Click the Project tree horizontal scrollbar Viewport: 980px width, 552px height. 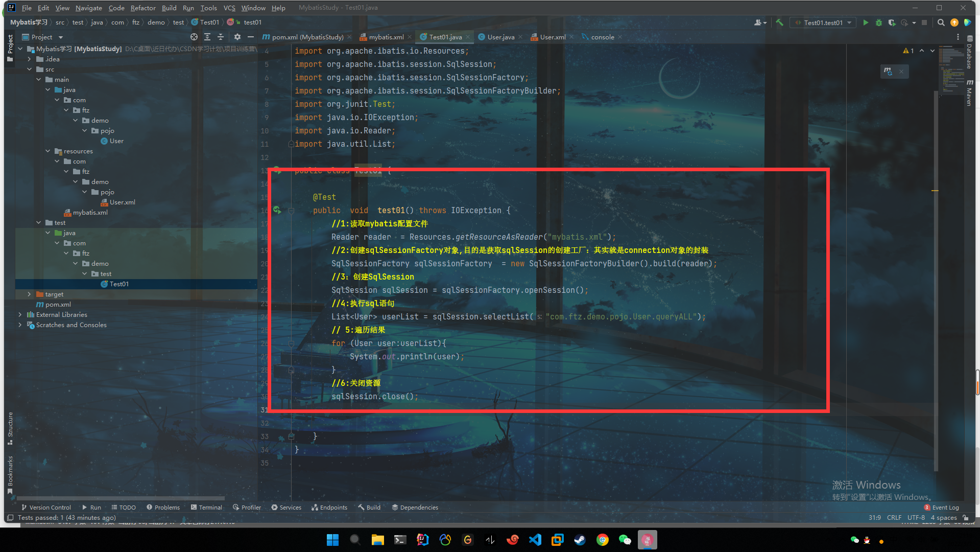click(121, 498)
